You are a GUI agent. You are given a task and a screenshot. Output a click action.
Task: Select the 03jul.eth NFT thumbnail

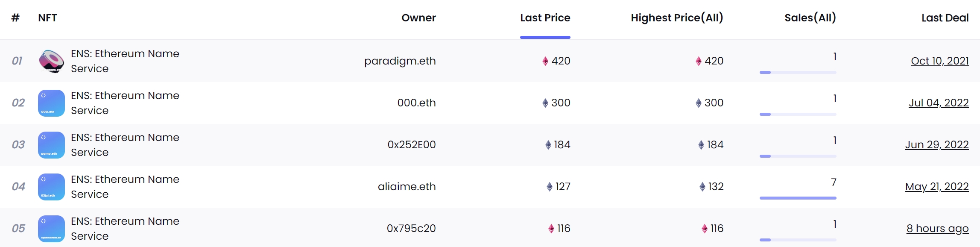click(51, 187)
